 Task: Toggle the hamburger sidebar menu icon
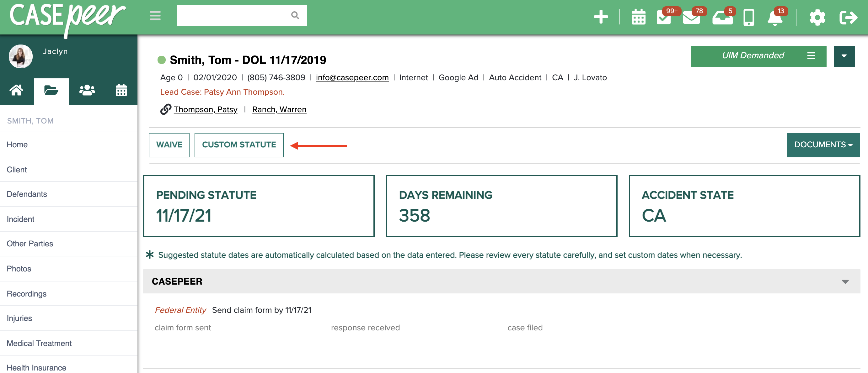(x=155, y=15)
